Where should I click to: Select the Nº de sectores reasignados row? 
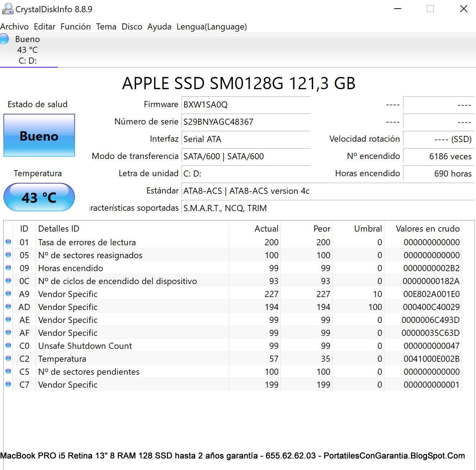(x=232, y=255)
